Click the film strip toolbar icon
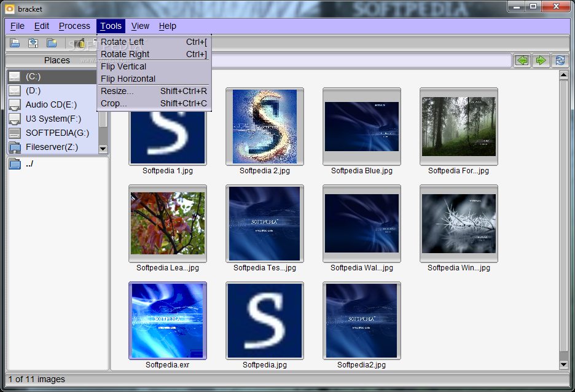Image resolution: width=575 pixels, height=392 pixels. pyautogui.click(x=79, y=43)
